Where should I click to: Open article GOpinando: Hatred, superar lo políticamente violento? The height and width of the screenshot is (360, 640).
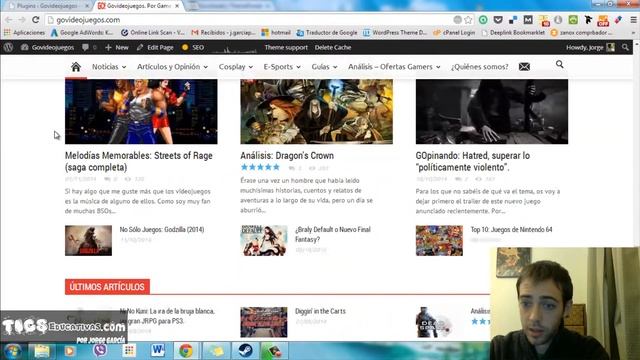pyautogui.click(x=473, y=161)
